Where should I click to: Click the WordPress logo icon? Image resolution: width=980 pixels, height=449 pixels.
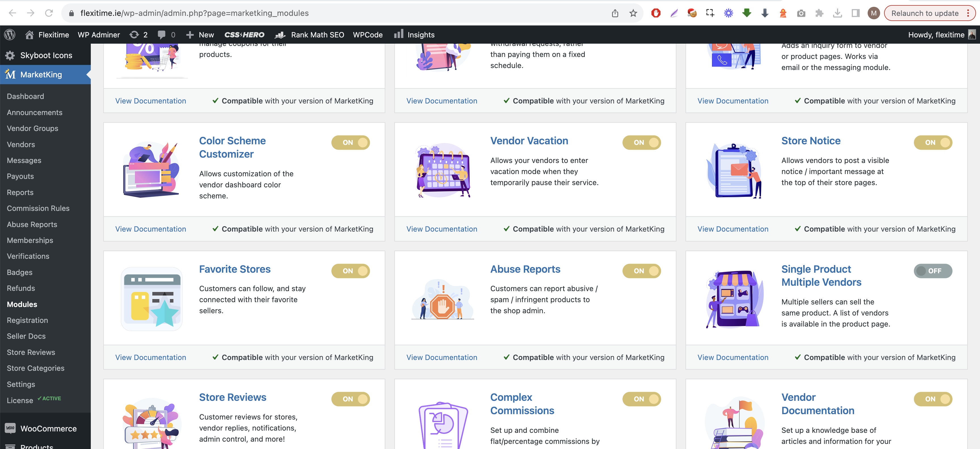point(10,35)
